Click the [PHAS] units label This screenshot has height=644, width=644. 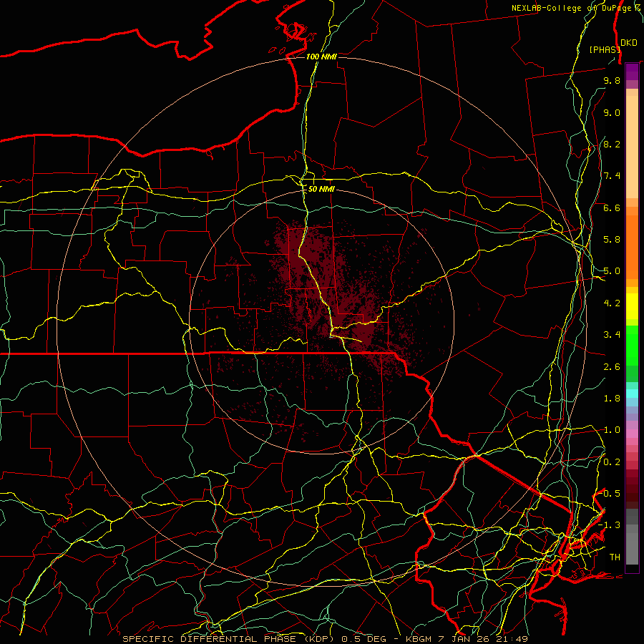click(605, 49)
